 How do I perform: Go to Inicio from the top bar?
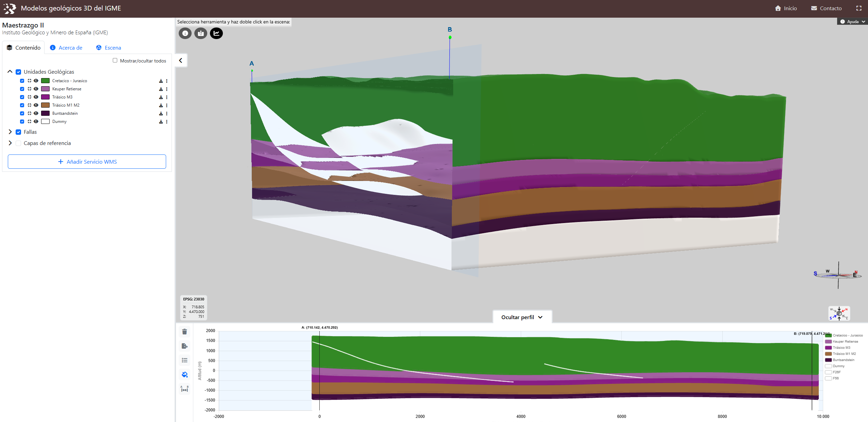(786, 8)
